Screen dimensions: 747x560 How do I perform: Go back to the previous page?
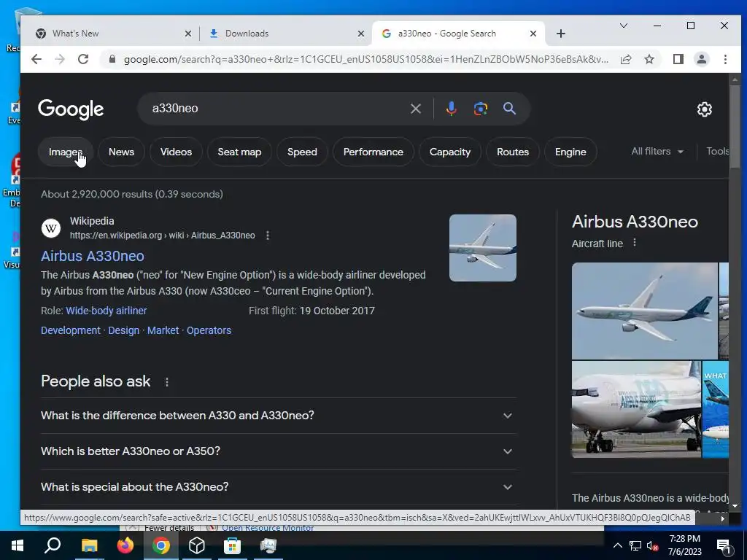click(x=36, y=59)
